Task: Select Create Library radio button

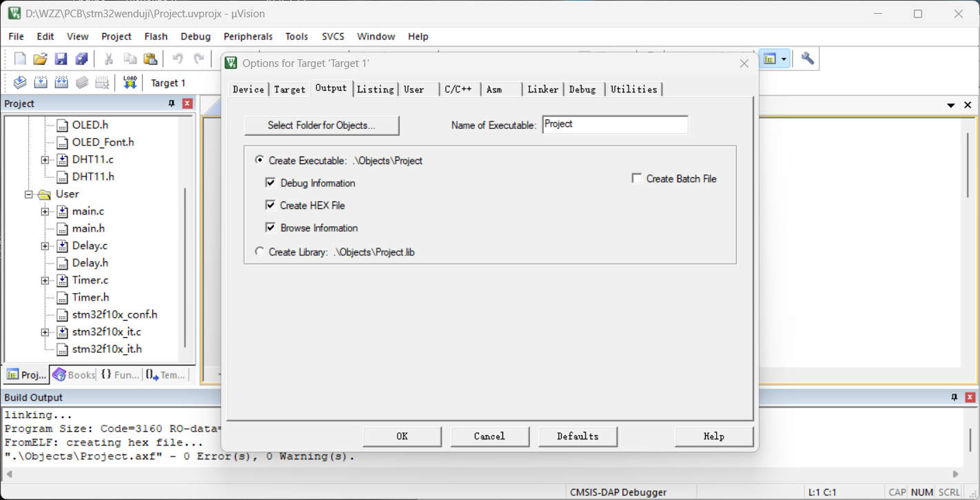Action: 260,252
